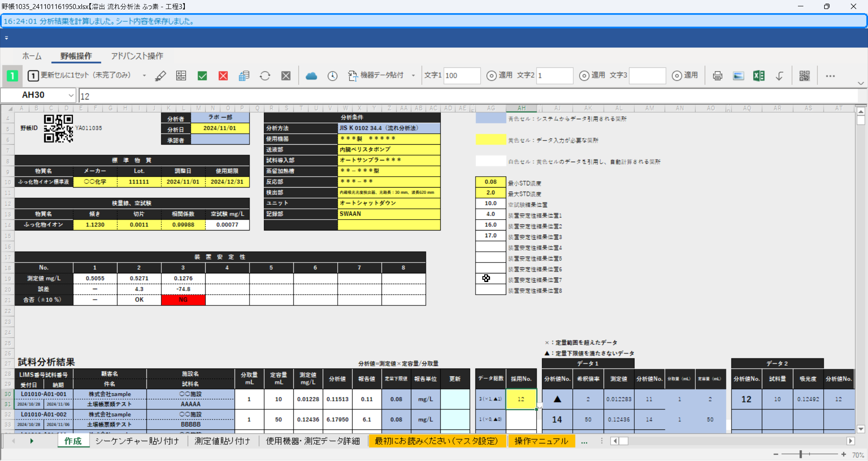Screen dimensions: 868x461
Task: Click the refresh circular arrows icon
Action: click(x=265, y=76)
